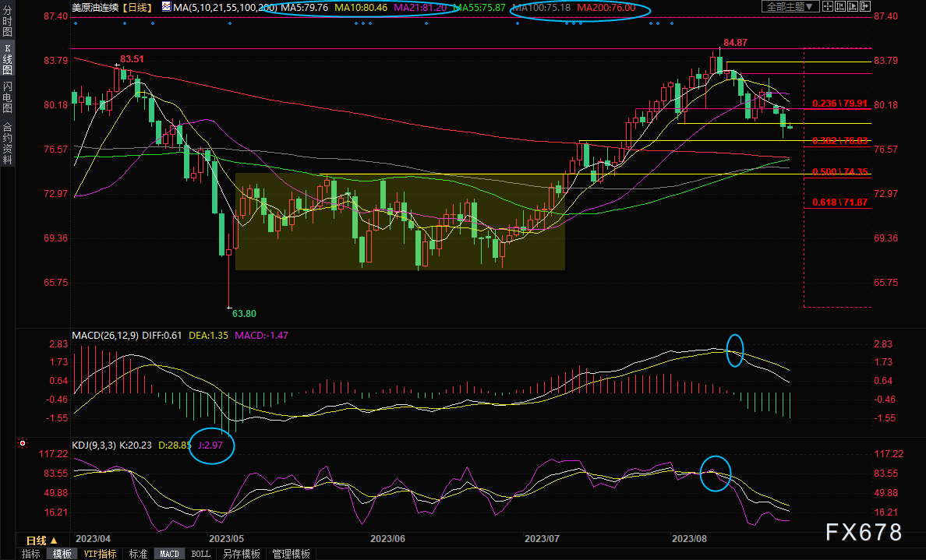Screen dimensions: 926x560
Task: Click the DIFF:0.61 value
Action: point(162,335)
